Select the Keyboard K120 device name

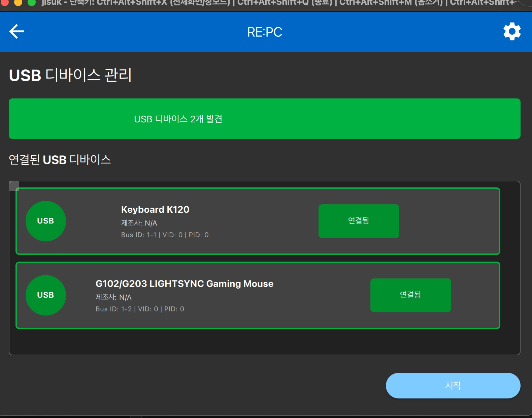pos(155,209)
